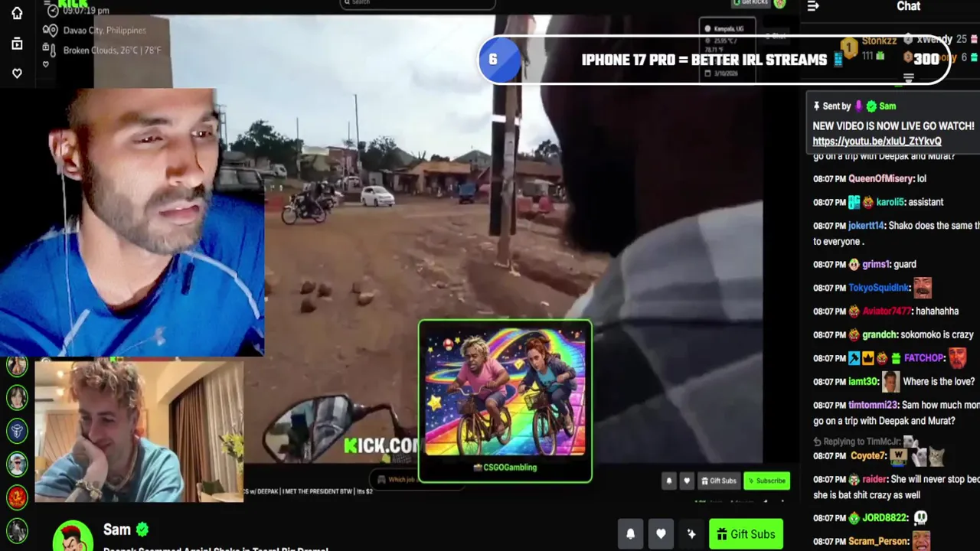Open top gifter Stonkzz in leaderboard

pyautogui.click(x=879, y=41)
